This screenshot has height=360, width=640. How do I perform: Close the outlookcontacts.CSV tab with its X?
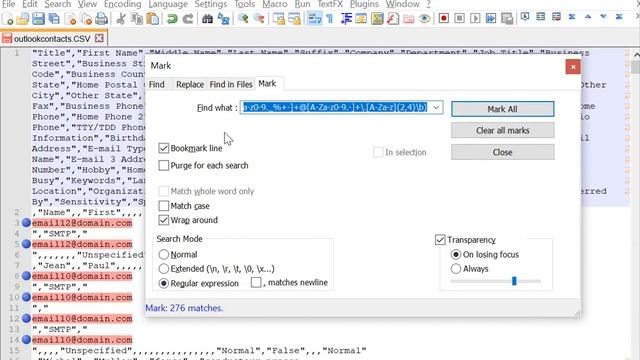point(99,38)
